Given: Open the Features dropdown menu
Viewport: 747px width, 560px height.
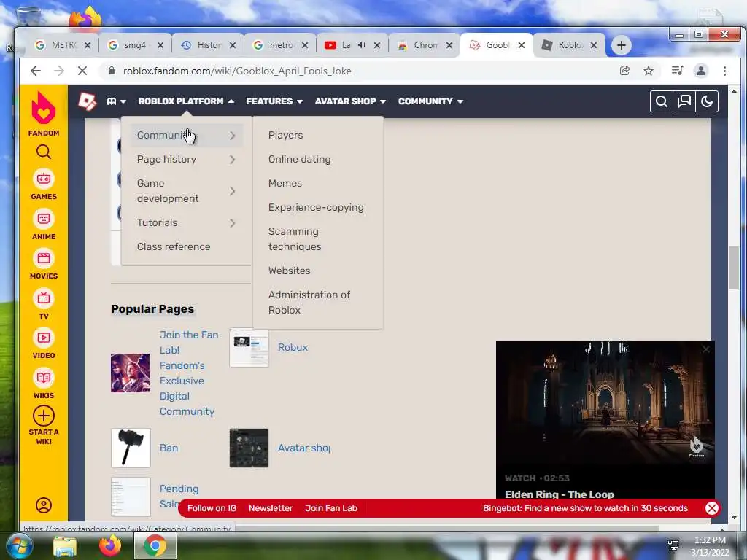Looking at the screenshot, I should pos(274,101).
